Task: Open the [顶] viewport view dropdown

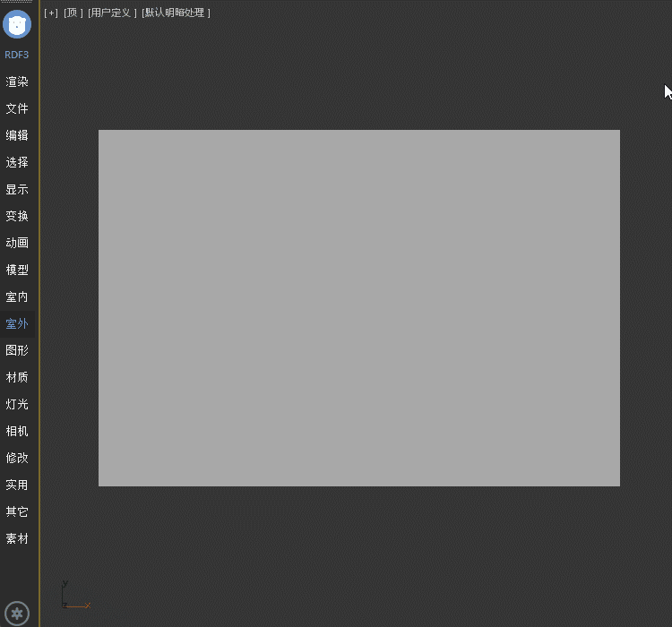Action: click(73, 13)
